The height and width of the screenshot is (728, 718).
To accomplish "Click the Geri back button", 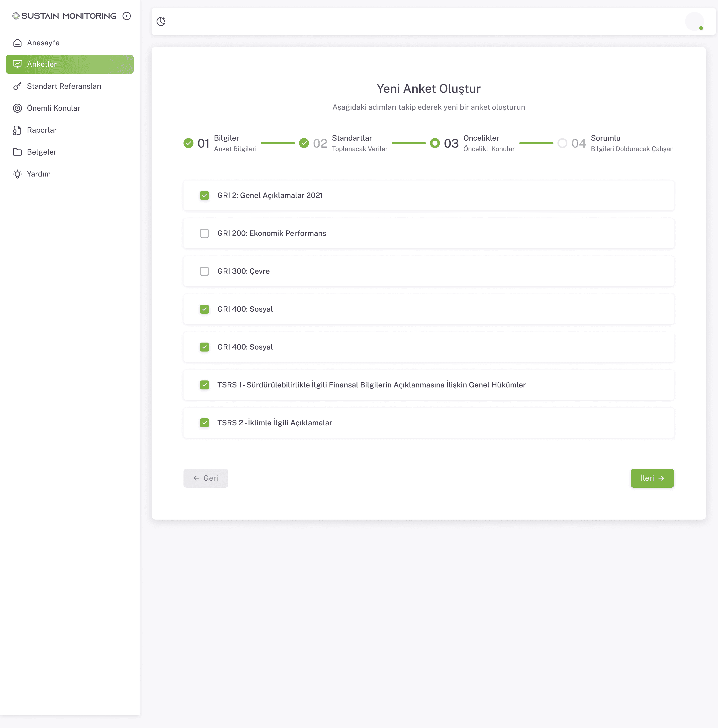I will tap(206, 478).
